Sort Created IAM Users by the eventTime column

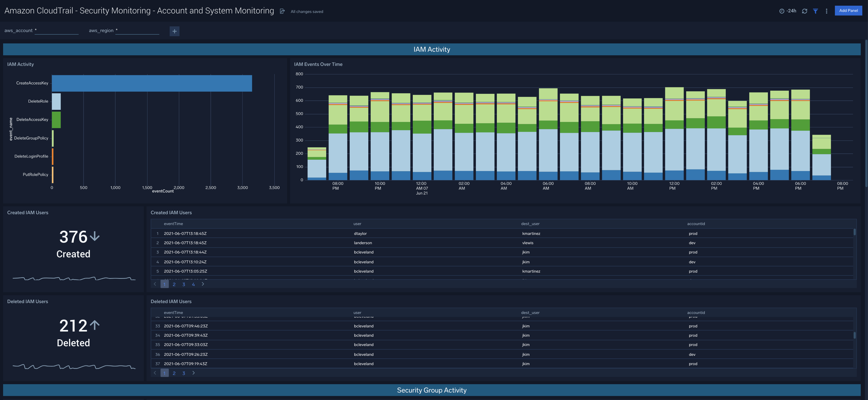pos(173,223)
